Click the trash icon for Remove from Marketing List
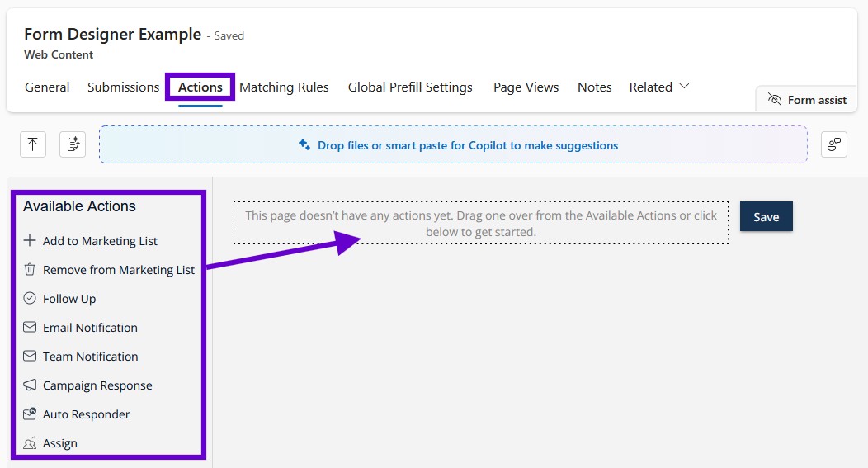 30,269
